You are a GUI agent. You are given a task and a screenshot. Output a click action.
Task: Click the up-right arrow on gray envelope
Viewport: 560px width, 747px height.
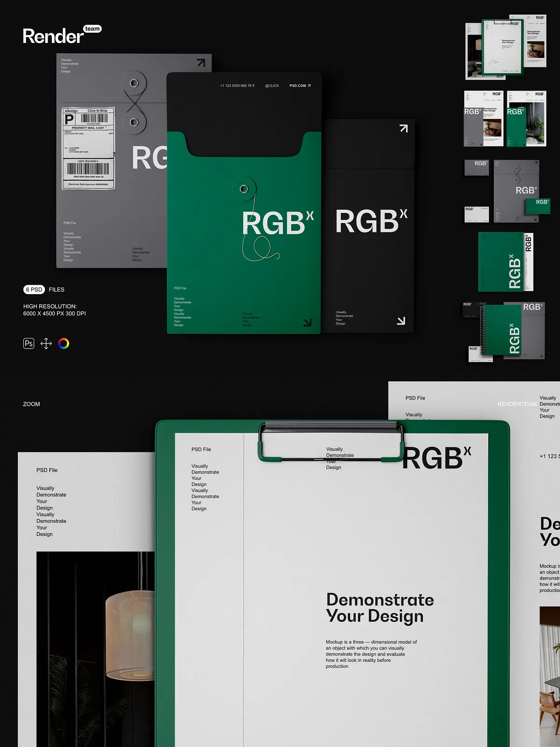201,63
